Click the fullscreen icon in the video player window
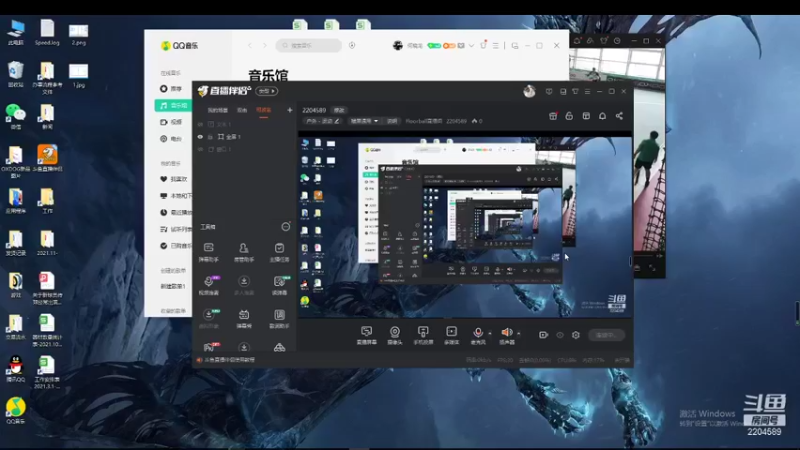 point(652,267)
